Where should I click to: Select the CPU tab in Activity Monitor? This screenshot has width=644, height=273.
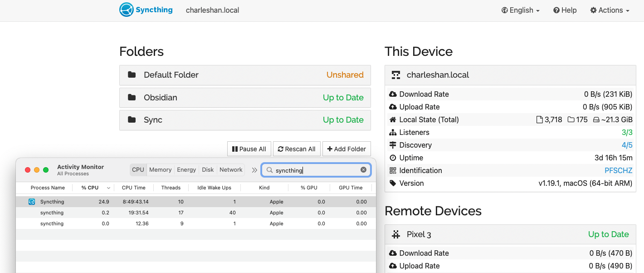tap(138, 170)
